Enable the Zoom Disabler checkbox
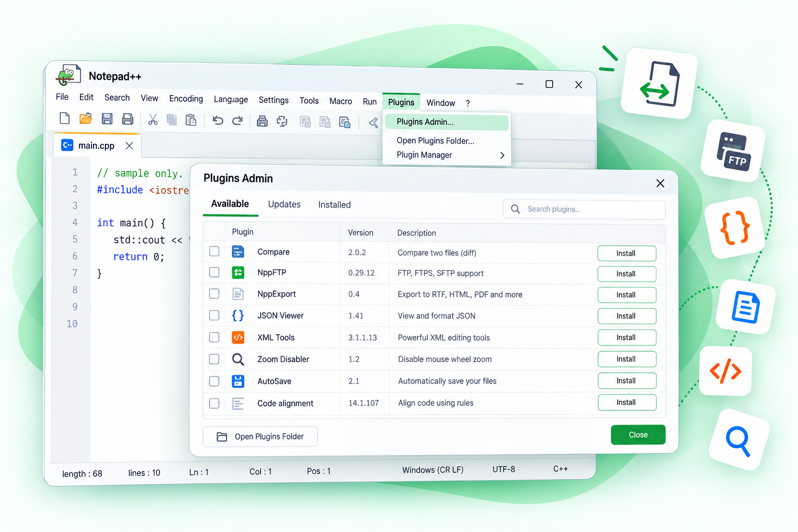The image size is (798, 532). (x=214, y=359)
